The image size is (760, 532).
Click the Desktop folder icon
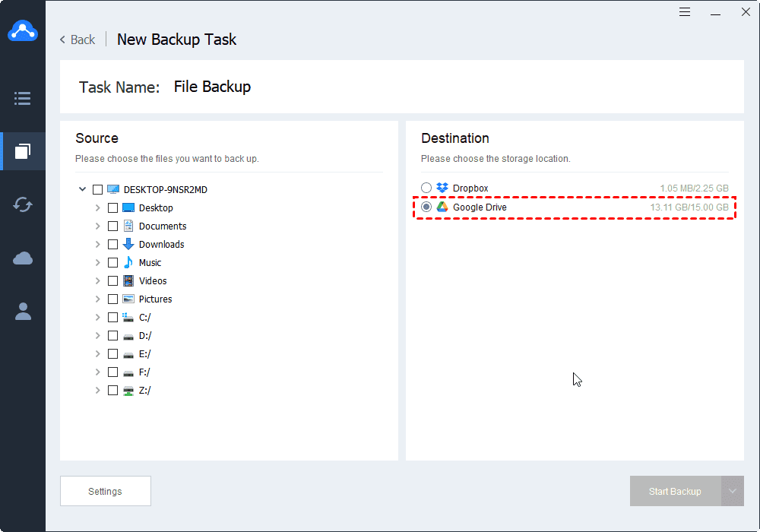click(128, 207)
